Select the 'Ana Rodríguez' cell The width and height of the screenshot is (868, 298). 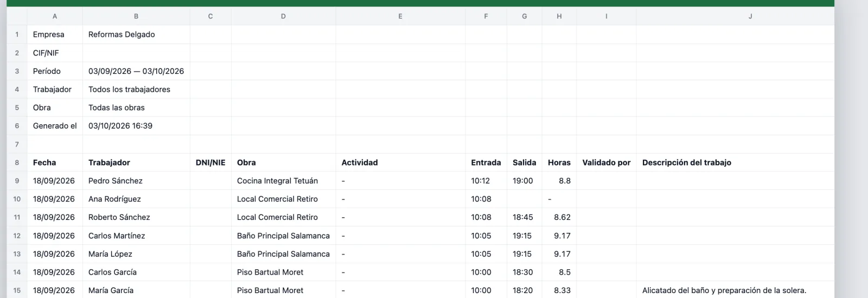tap(136, 199)
